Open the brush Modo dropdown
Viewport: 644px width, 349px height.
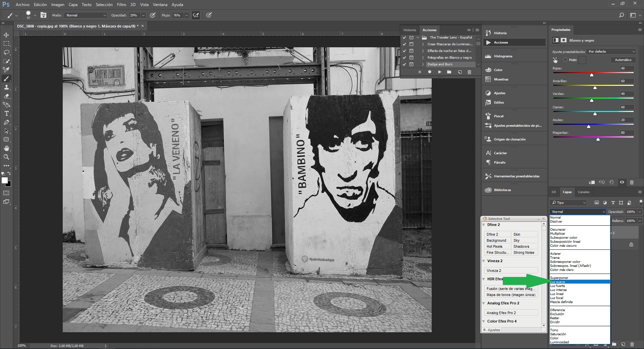(x=86, y=15)
